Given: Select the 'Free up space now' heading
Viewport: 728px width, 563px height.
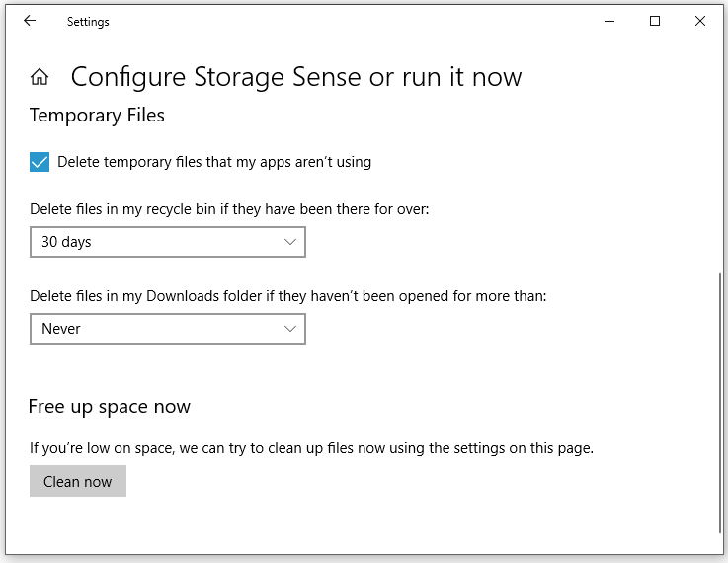Looking at the screenshot, I should coord(110,407).
